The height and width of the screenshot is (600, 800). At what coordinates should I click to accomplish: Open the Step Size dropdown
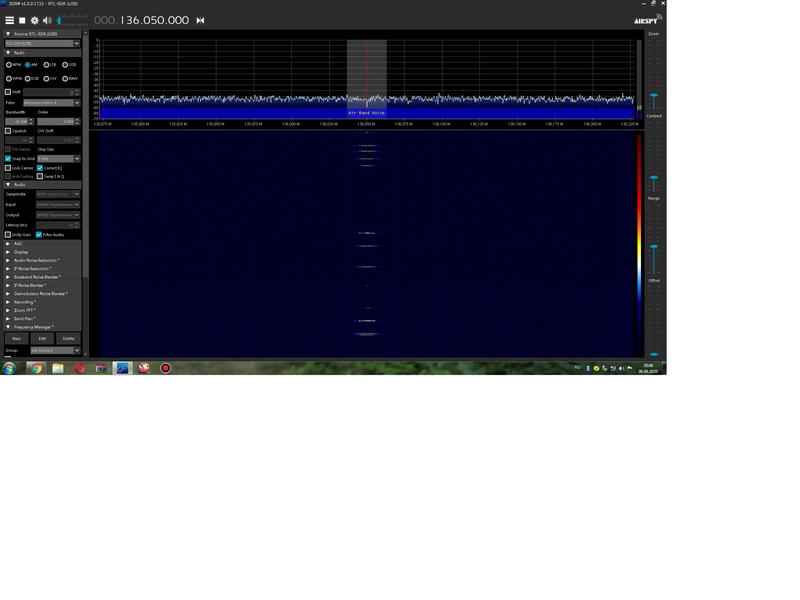click(x=59, y=159)
